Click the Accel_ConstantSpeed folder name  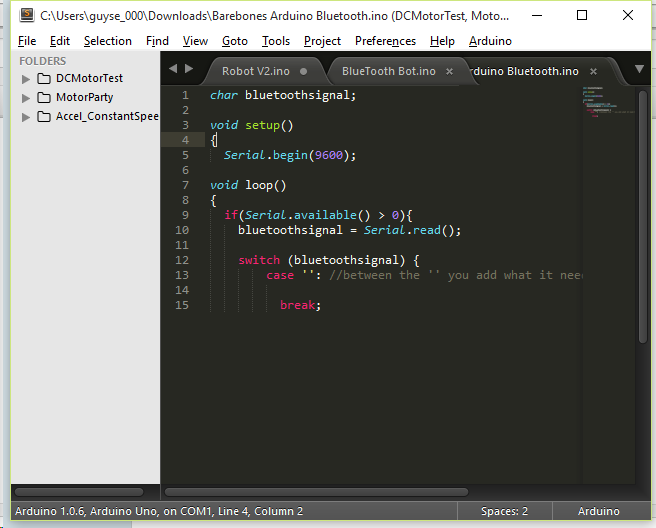tap(107, 116)
